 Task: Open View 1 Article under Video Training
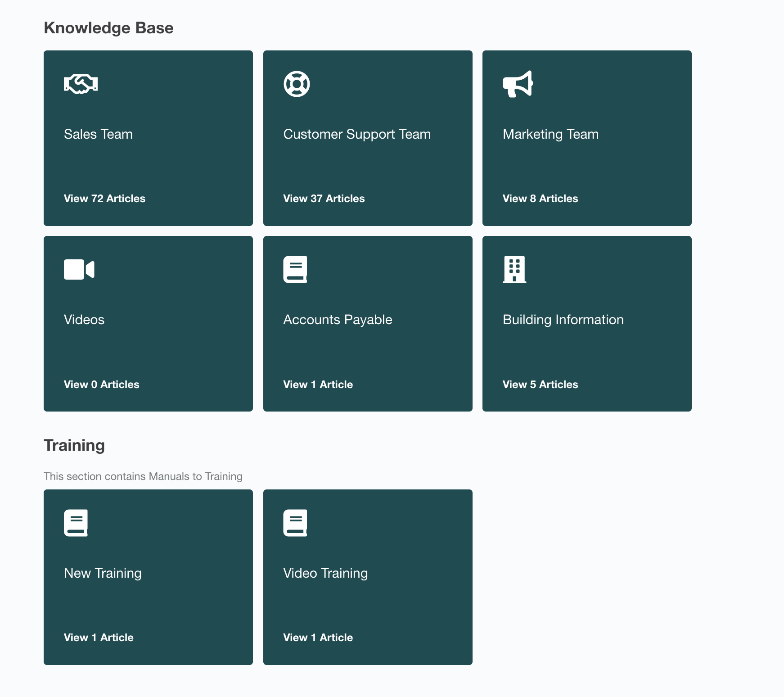coord(318,638)
